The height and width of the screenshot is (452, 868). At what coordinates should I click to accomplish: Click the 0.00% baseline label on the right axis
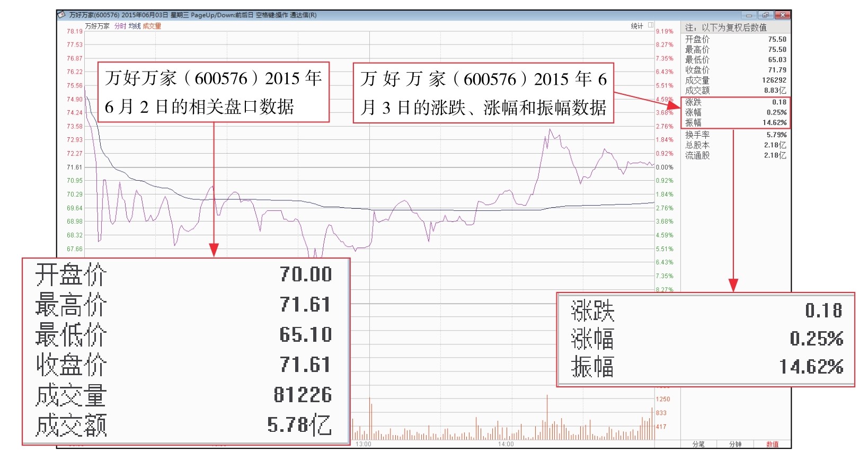tap(665, 167)
